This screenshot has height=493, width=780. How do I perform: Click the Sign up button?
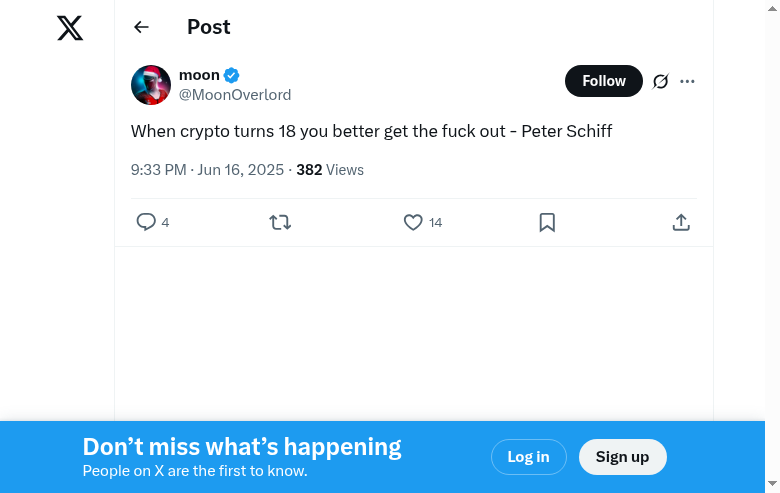[x=622, y=457]
